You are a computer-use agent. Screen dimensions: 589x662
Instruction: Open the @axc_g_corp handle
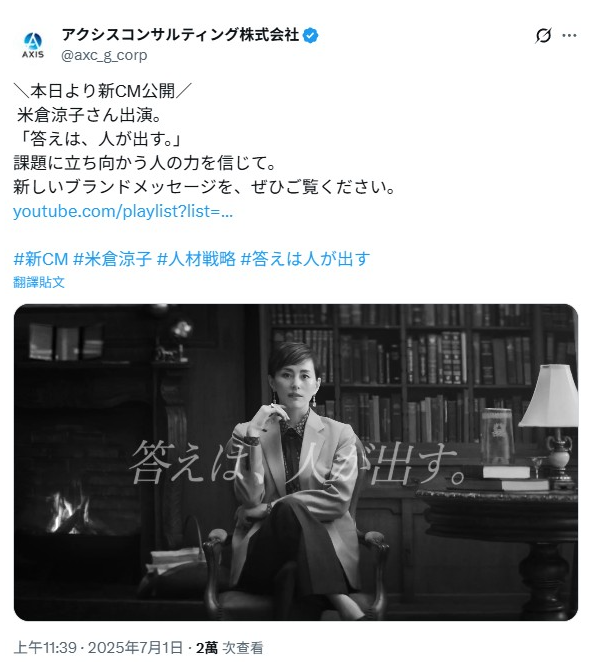pyautogui.click(x=104, y=55)
